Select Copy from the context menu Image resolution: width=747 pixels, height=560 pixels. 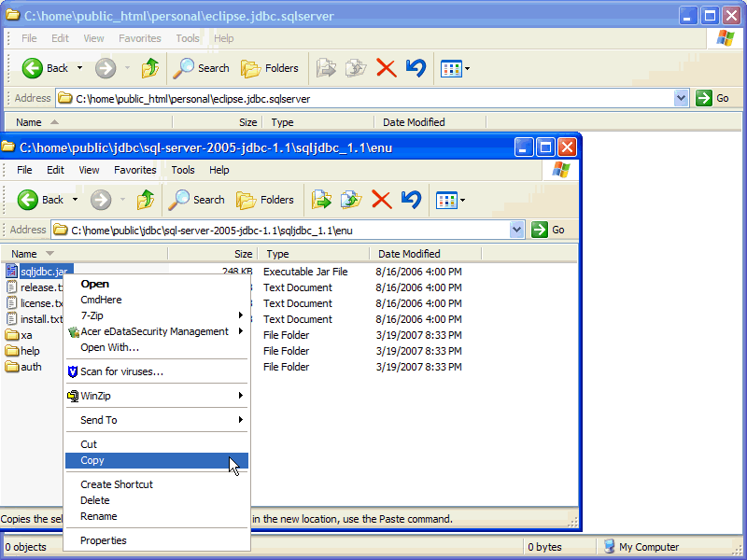coord(92,460)
